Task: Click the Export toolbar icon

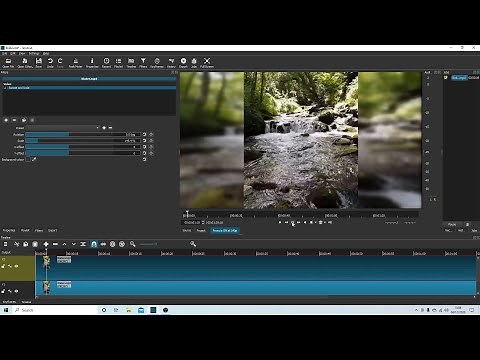Action: (183, 62)
